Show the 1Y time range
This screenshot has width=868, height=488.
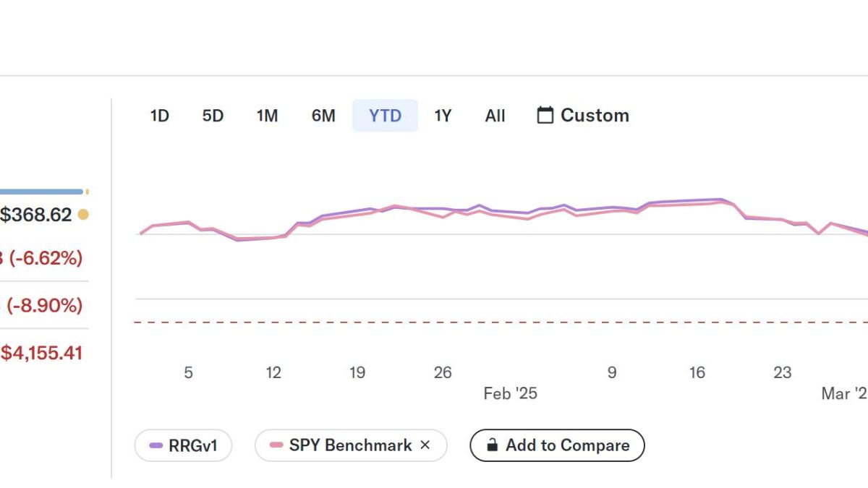(x=443, y=116)
